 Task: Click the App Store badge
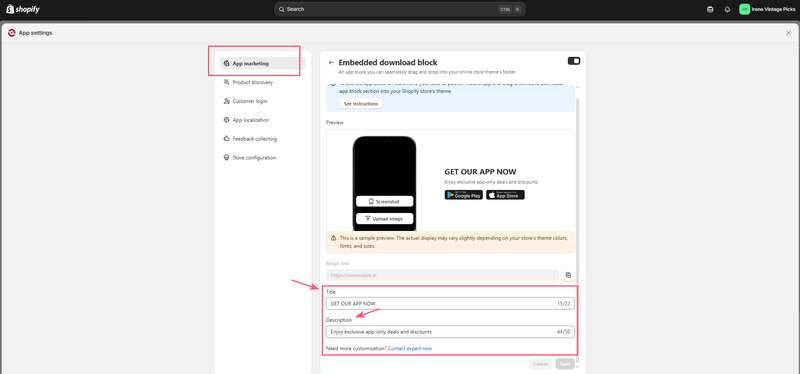coord(505,195)
